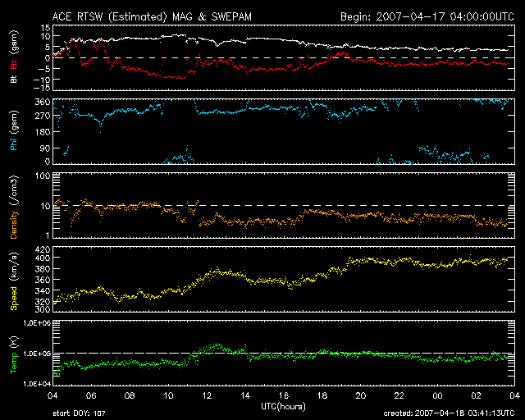Click the 300 tick on the Speed axis

coord(43,309)
